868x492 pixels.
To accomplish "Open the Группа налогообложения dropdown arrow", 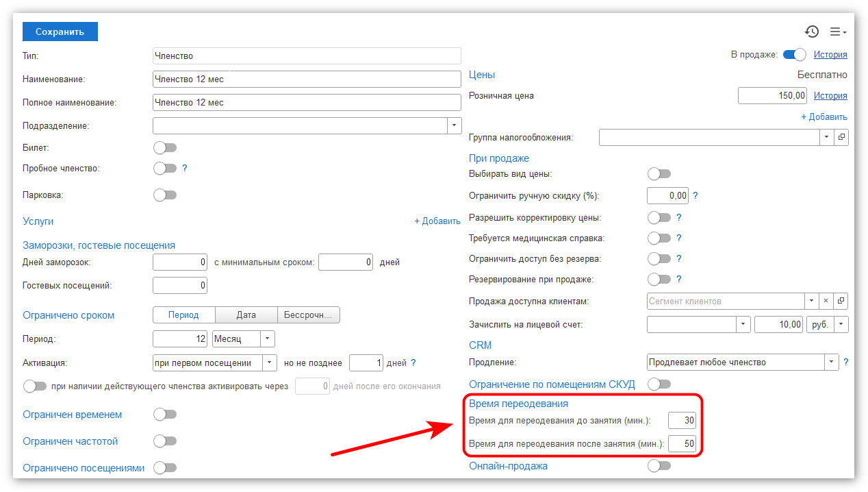I will tap(827, 137).
